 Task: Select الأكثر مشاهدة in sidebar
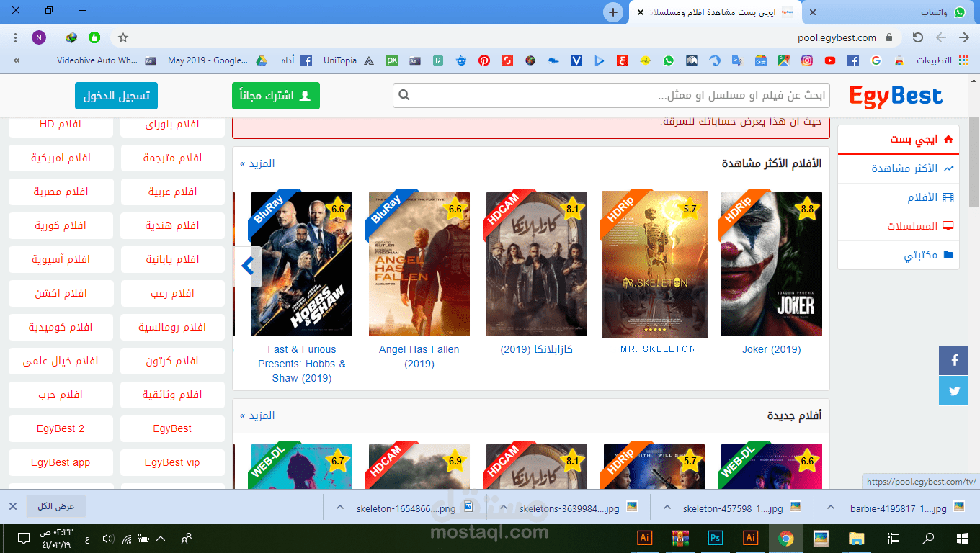pos(899,168)
